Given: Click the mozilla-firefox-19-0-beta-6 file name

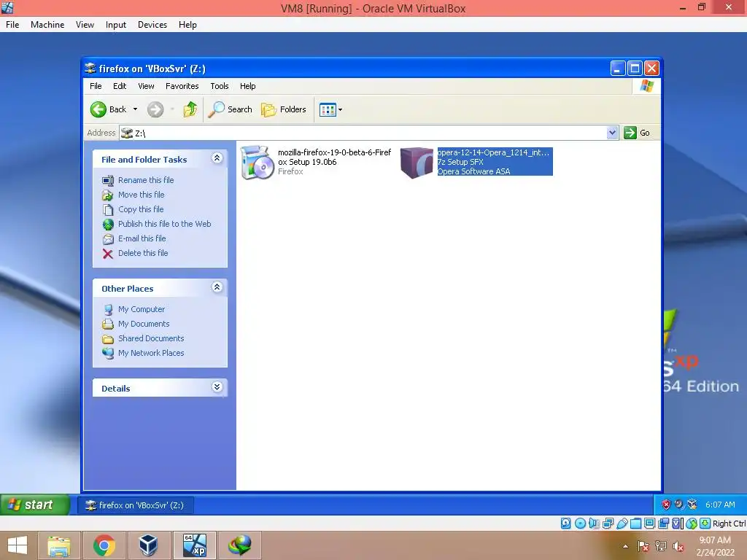Looking at the screenshot, I should [x=334, y=157].
